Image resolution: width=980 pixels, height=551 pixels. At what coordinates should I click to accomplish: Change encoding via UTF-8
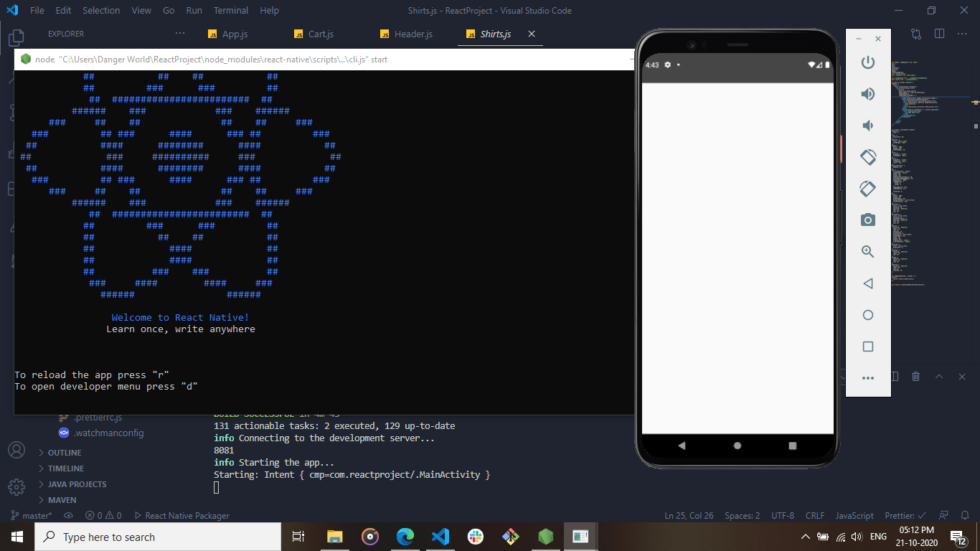pyautogui.click(x=783, y=515)
